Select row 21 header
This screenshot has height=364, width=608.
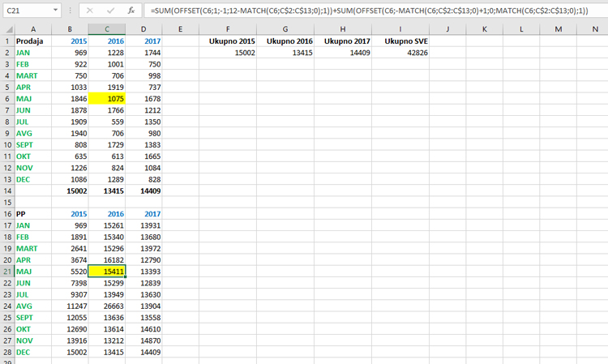6,272
